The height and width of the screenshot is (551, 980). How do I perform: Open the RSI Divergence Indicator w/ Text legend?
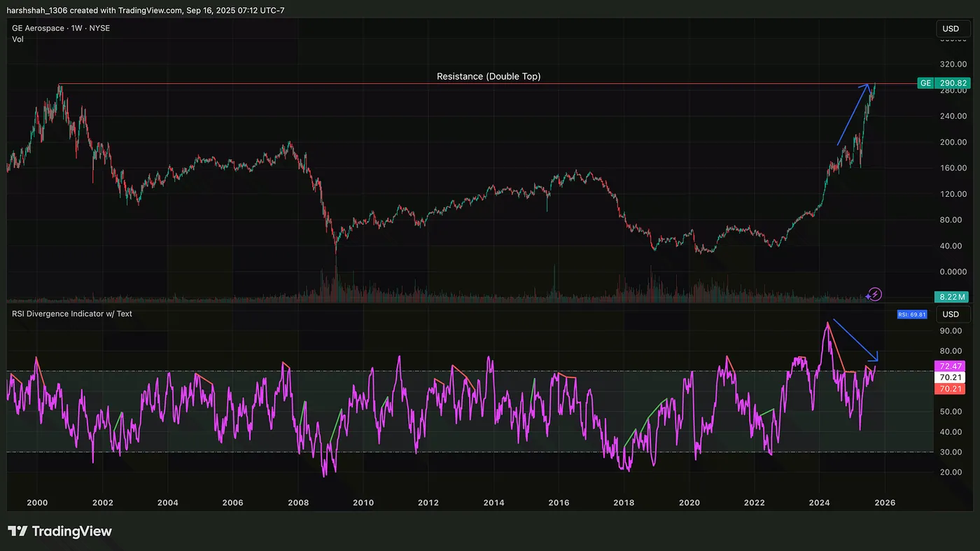pyautogui.click(x=72, y=314)
